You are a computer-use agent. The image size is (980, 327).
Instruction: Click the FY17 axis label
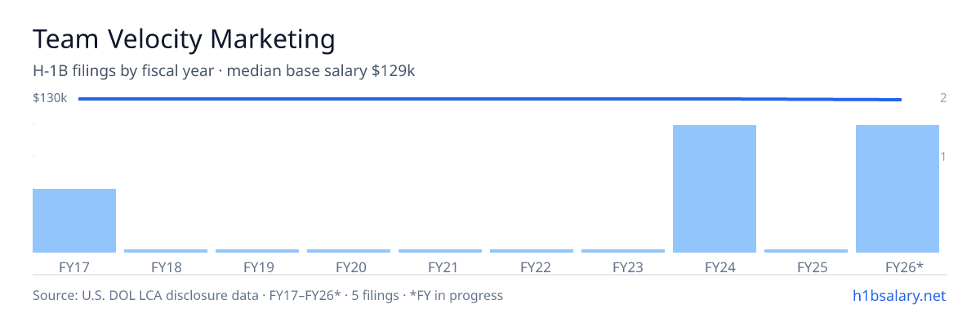click(74, 267)
